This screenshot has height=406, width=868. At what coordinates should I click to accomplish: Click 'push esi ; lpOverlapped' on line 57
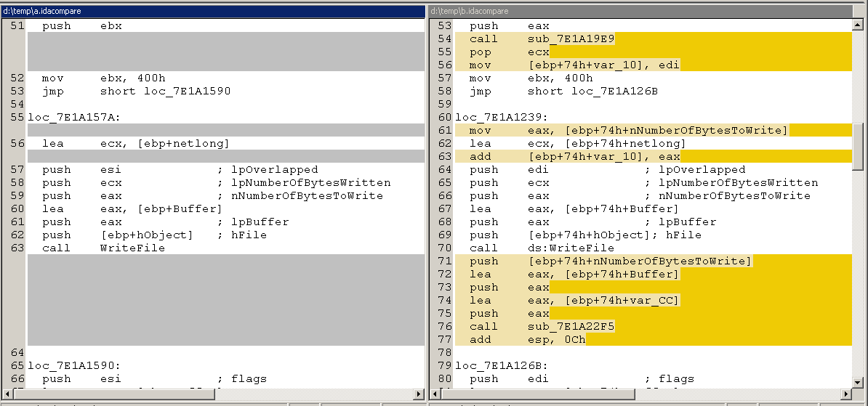click(x=180, y=170)
